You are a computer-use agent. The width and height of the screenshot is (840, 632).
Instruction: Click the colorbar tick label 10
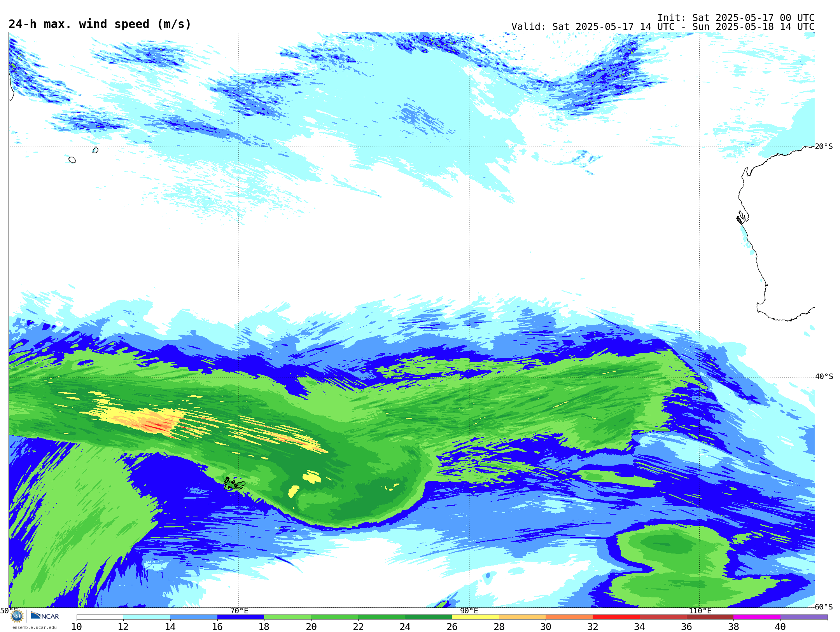[x=77, y=627]
